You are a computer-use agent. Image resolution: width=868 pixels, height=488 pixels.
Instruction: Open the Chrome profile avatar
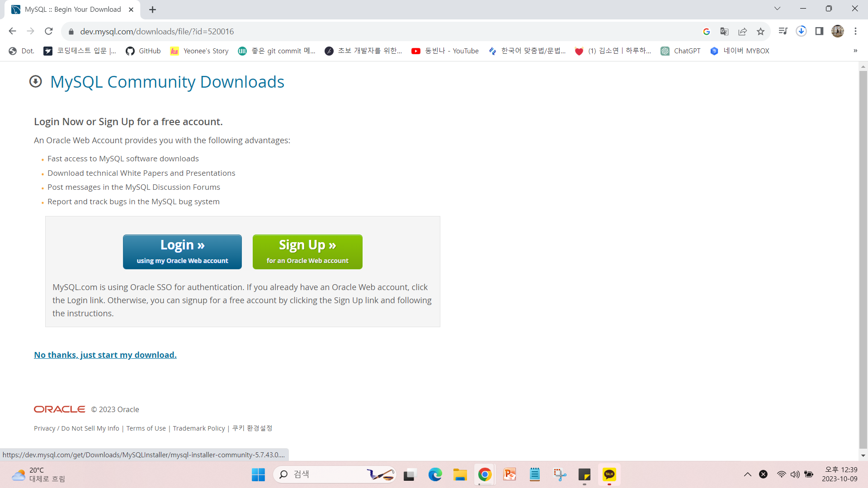coord(837,31)
